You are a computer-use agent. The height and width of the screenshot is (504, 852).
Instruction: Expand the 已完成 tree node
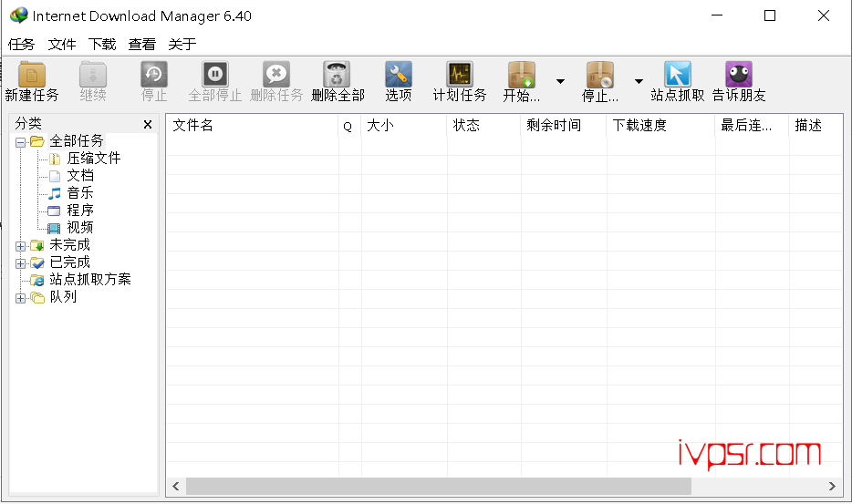21,263
